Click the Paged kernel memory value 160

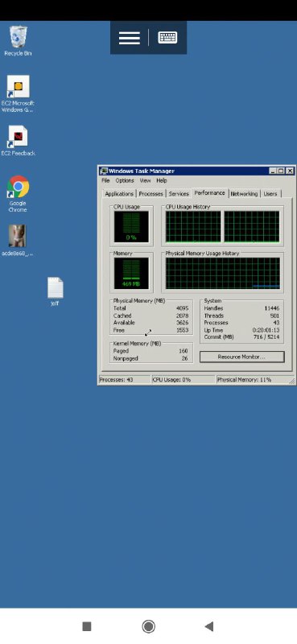point(184,351)
